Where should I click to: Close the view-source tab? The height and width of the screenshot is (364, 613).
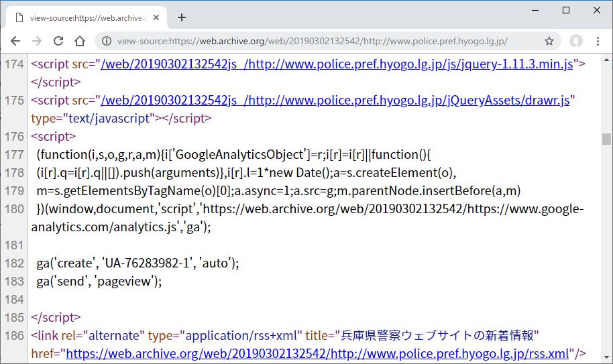(x=156, y=17)
